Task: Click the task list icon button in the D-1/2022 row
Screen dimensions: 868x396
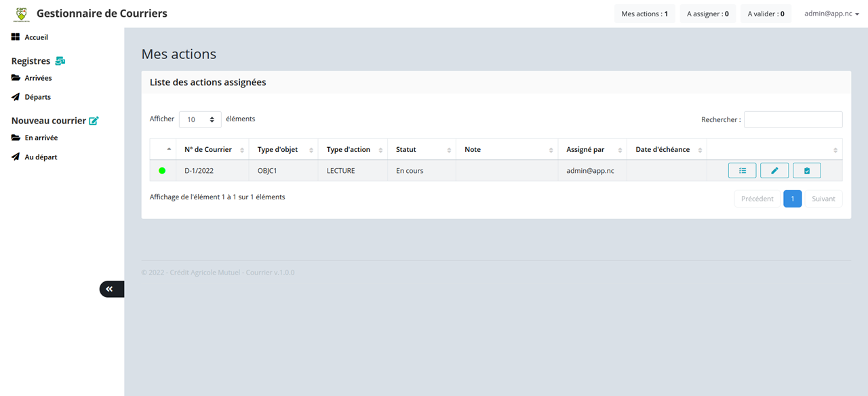Action: (x=742, y=171)
